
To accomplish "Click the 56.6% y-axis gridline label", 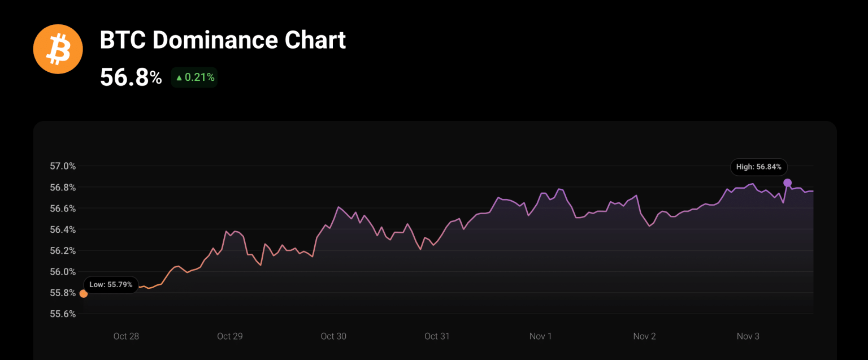I will [63, 209].
